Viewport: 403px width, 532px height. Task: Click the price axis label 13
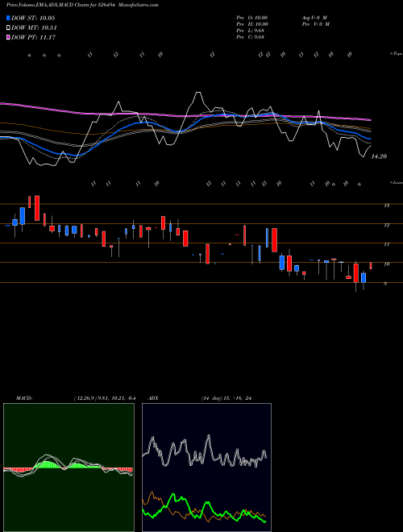click(x=386, y=205)
